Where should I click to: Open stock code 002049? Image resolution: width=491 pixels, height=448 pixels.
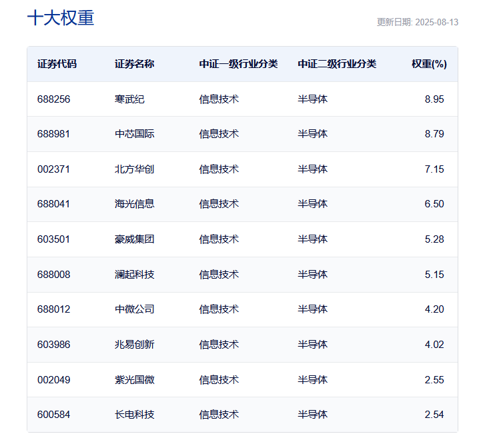coord(54,380)
